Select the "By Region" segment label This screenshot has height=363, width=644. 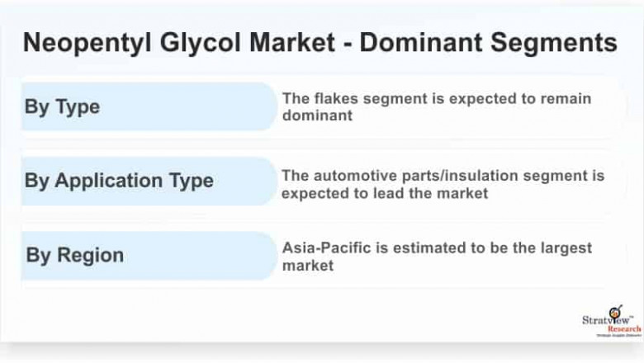[74, 255]
